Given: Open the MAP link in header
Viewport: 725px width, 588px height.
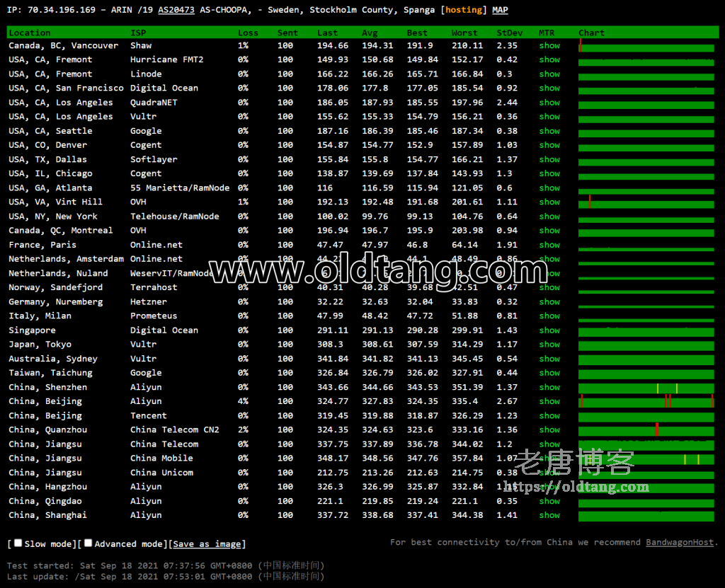Looking at the screenshot, I should 501,11.
